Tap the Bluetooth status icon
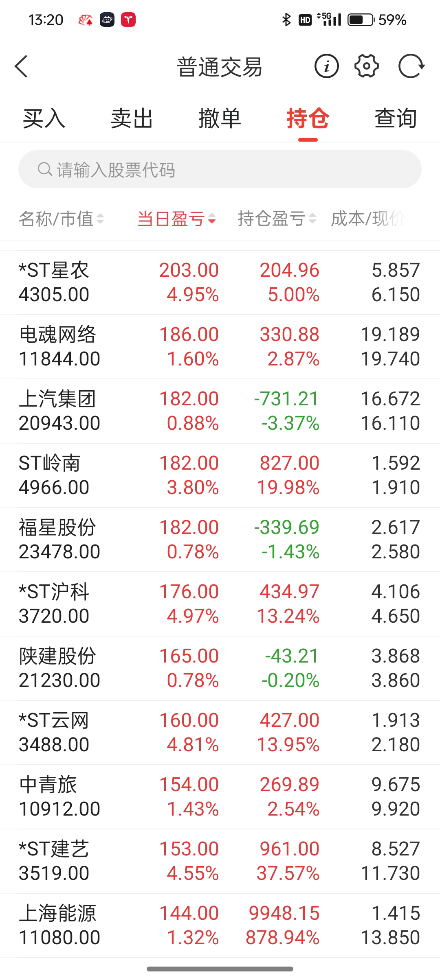The height and width of the screenshot is (980, 440). click(286, 20)
